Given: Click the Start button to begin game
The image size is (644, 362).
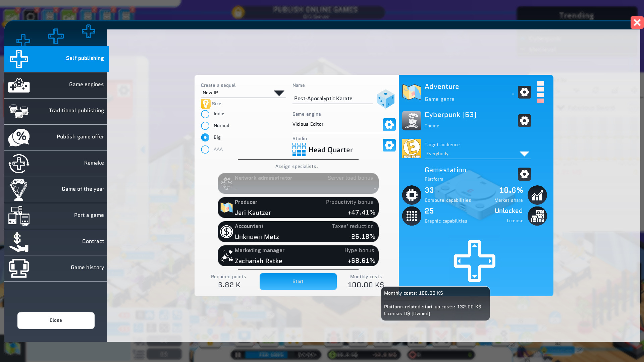Looking at the screenshot, I should 298,281.
